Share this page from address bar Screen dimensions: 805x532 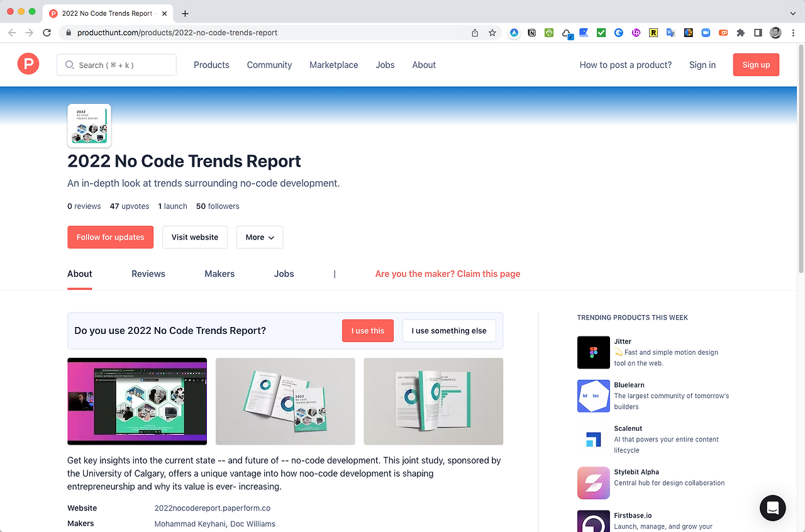[475, 33]
